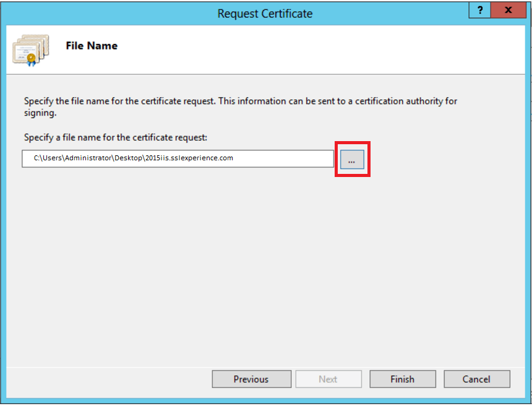Click the "Request Certificate" window title text
The height and width of the screenshot is (406, 532).
pos(265,13)
